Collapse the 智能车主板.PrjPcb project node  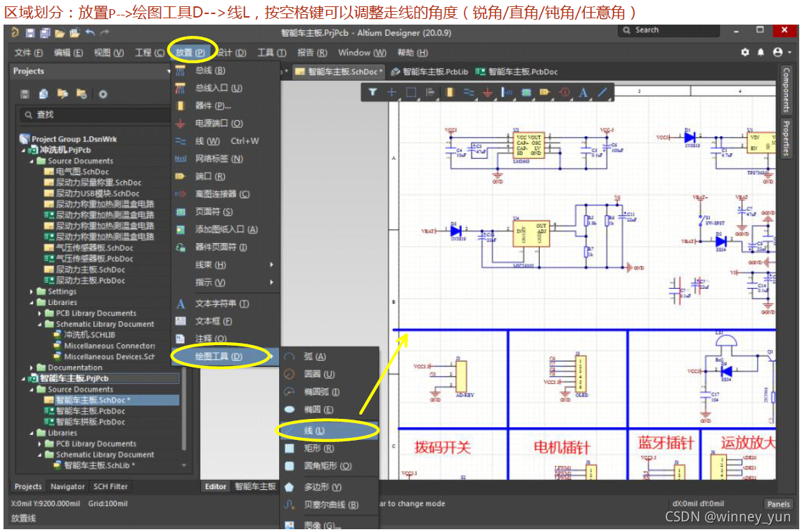coord(23,379)
